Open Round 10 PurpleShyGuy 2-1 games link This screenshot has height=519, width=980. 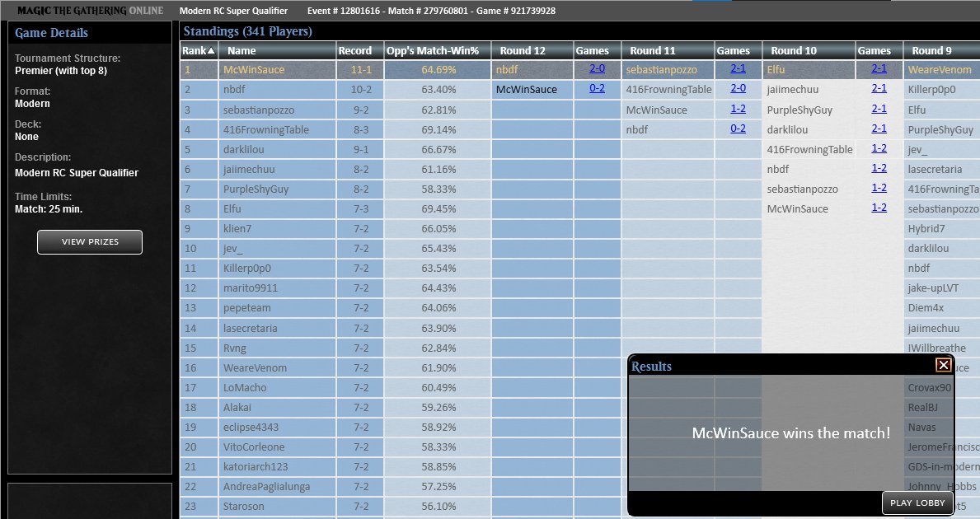coord(879,109)
